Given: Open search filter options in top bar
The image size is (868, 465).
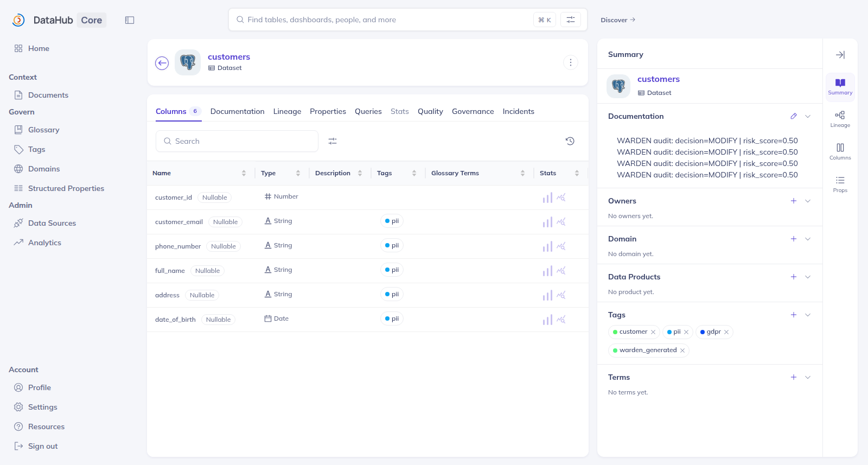Looking at the screenshot, I should click(x=571, y=20).
